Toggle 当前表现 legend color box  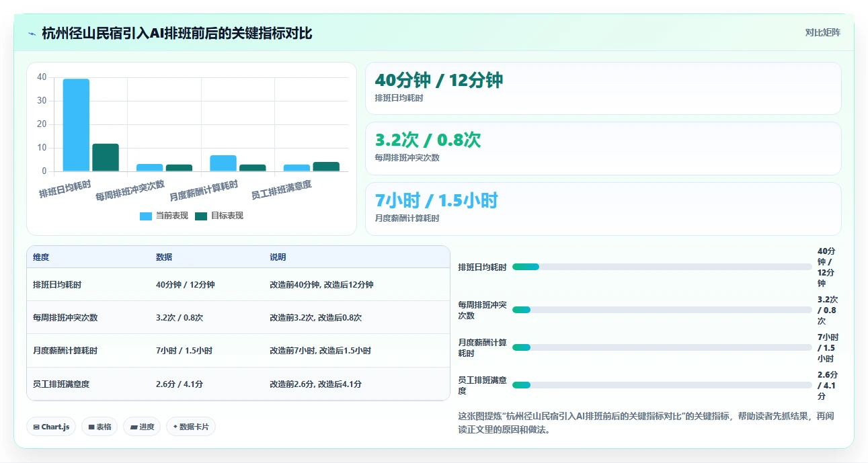coord(146,216)
